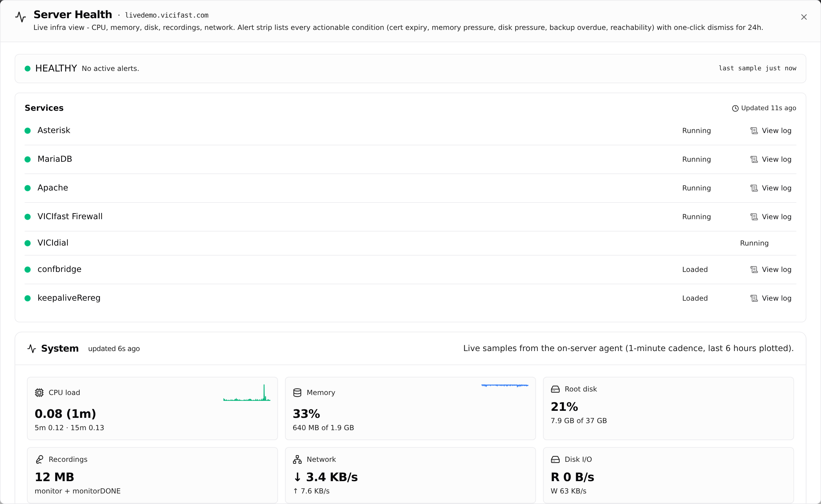Click the CPU load sparkline chart
The image size is (821, 504).
(x=247, y=393)
